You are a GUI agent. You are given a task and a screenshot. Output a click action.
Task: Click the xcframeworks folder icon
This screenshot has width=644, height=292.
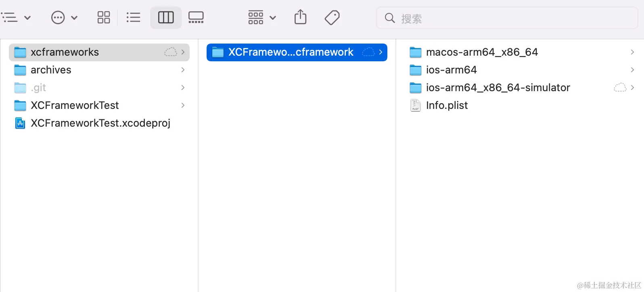(x=20, y=52)
